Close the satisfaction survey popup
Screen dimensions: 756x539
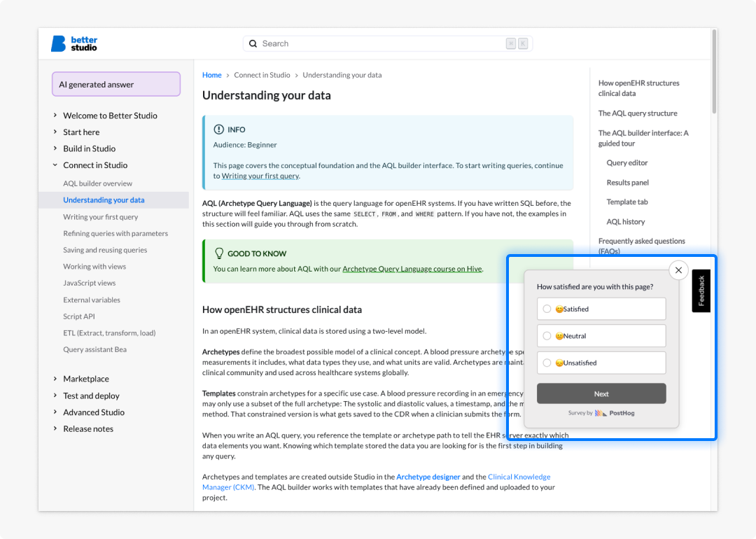tap(678, 270)
